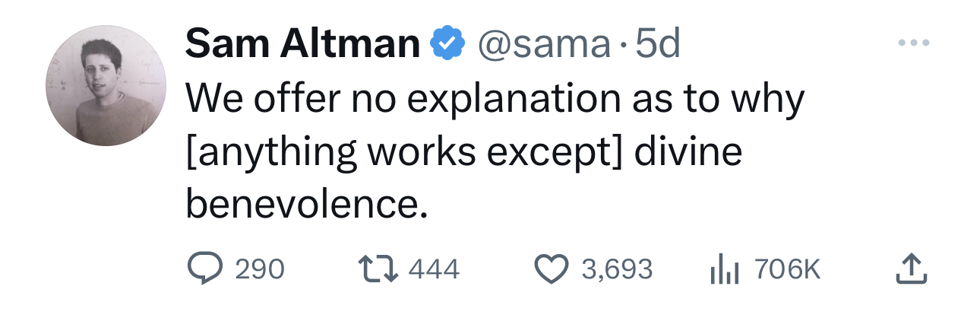Click the 5d timestamp
Screen dimensions: 980x315
658,46
